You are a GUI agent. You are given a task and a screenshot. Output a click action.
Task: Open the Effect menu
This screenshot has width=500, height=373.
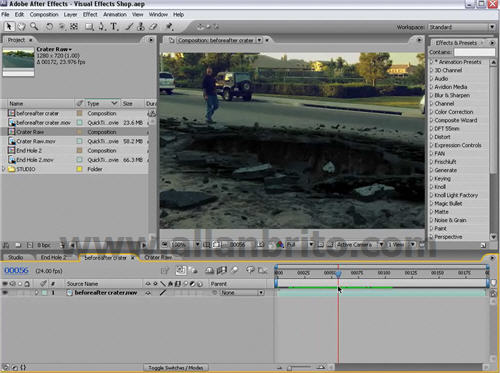90,14
